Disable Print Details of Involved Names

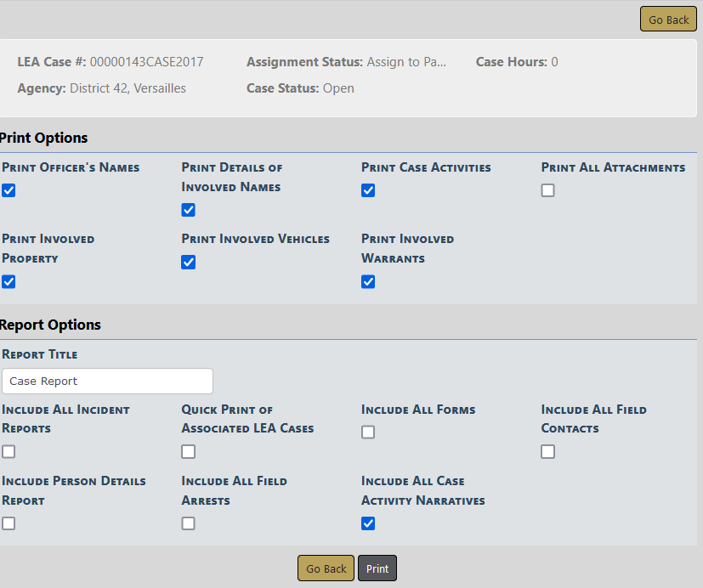tap(189, 210)
